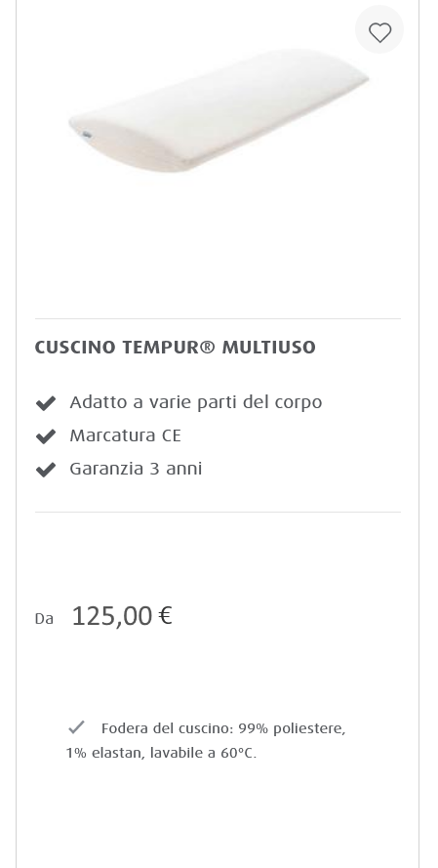Screen dimensions: 438x868
Task: Click checkmark beside Adatto a varie parti
Action: point(46,403)
